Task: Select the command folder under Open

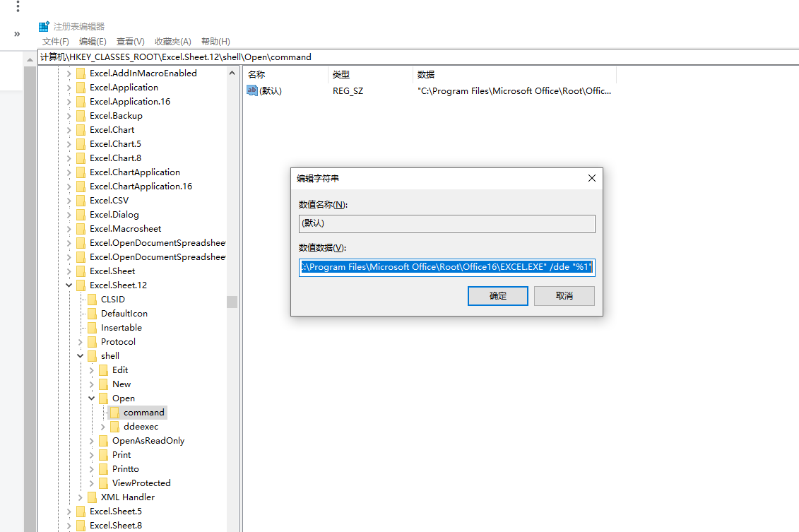Action: click(143, 412)
